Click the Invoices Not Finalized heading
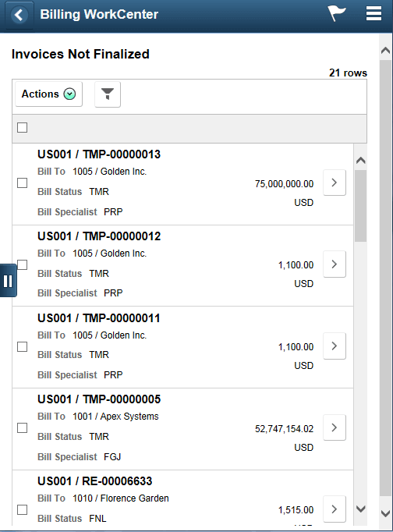Image resolution: width=393 pixels, height=532 pixels. coord(80,54)
